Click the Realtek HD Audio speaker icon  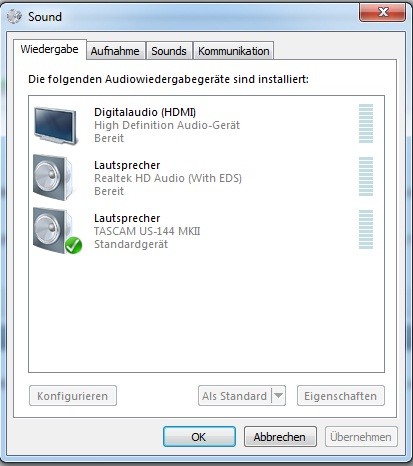(x=53, y=177)
